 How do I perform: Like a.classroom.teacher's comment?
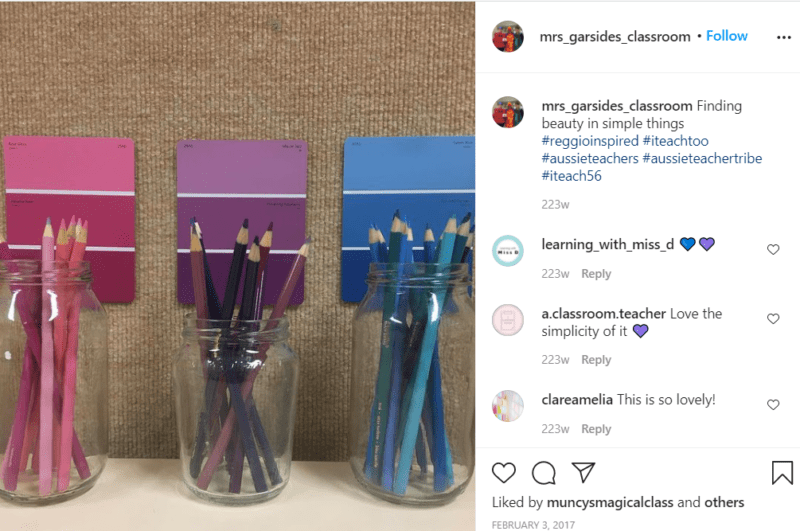[773, 319]
